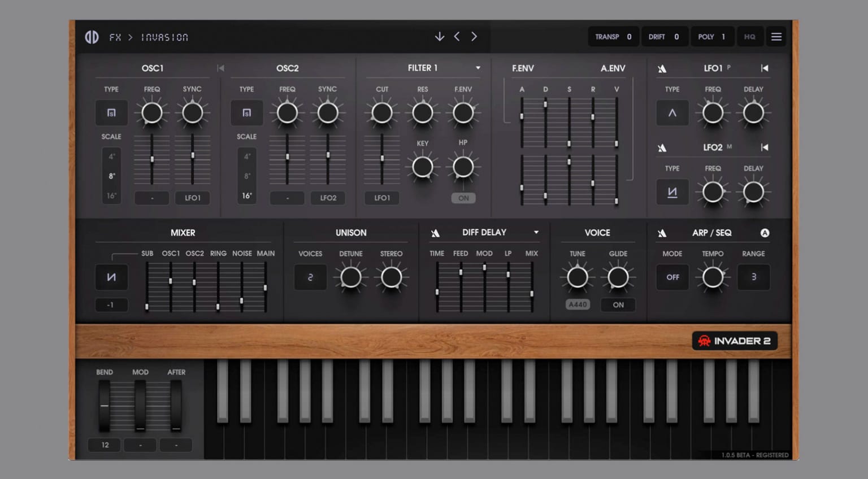
Task: Toggle the GLIDE ON button
Action: pos(618,305)
